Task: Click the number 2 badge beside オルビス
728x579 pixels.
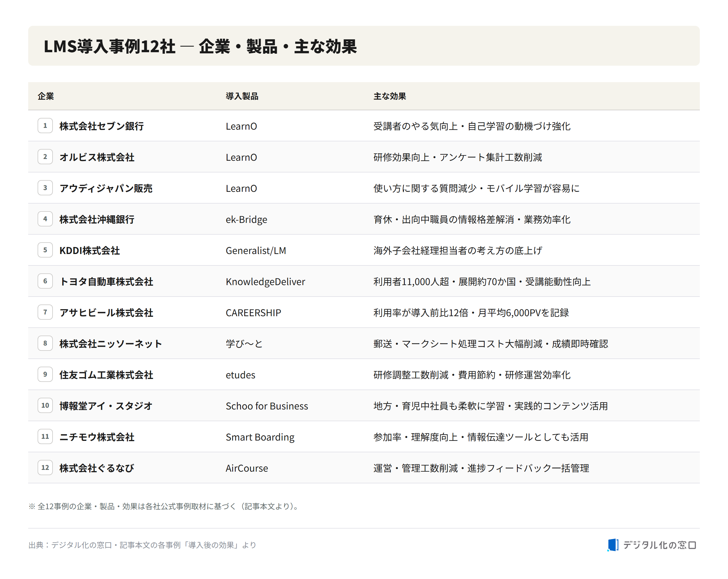Action: 45,157
